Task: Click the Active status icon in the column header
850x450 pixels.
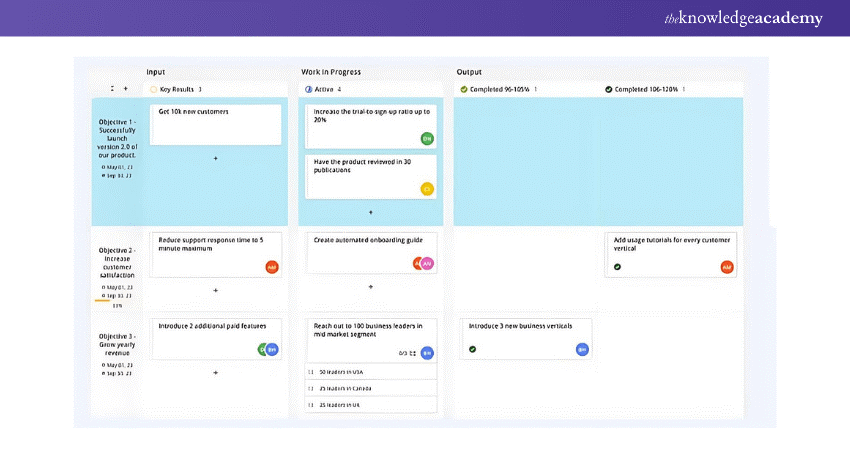Action: click(x=308, y=89)
